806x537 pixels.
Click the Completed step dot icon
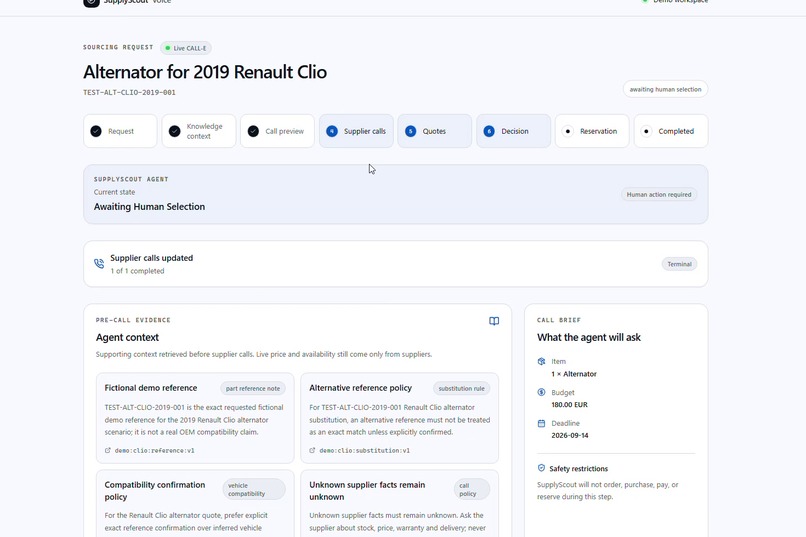point(646,131)
